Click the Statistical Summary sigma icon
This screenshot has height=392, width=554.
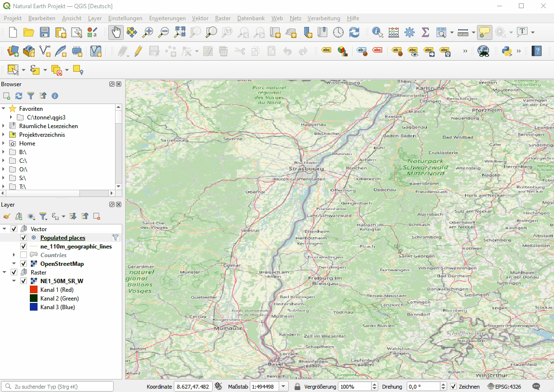click(x=425, y=32)
